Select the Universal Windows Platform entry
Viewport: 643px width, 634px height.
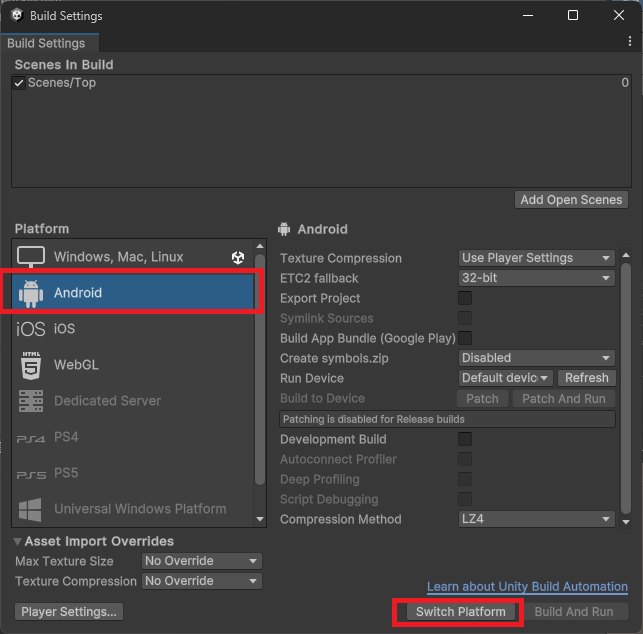click(133, 509)
